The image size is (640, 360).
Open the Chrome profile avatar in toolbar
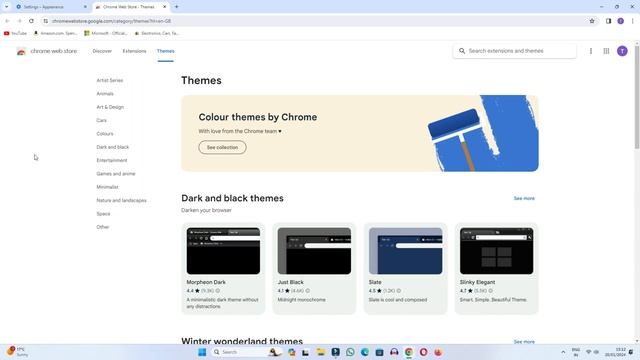pos(620,21)
